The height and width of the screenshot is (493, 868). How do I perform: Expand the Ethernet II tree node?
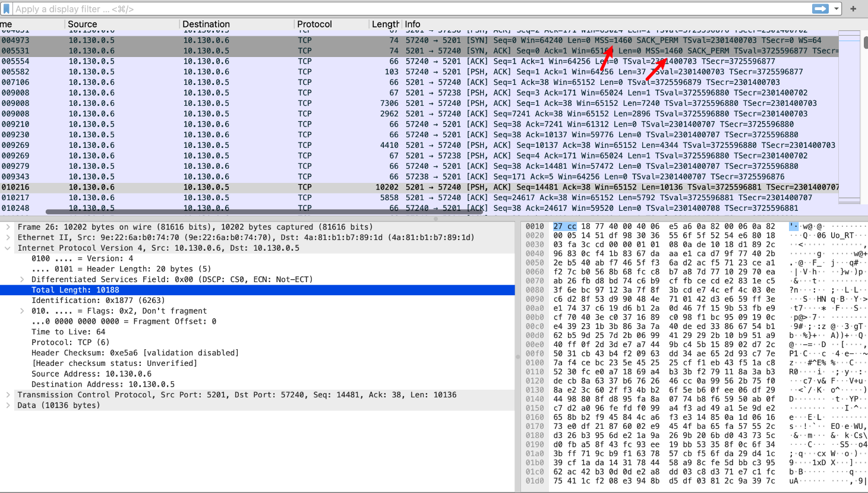(8, 238)
